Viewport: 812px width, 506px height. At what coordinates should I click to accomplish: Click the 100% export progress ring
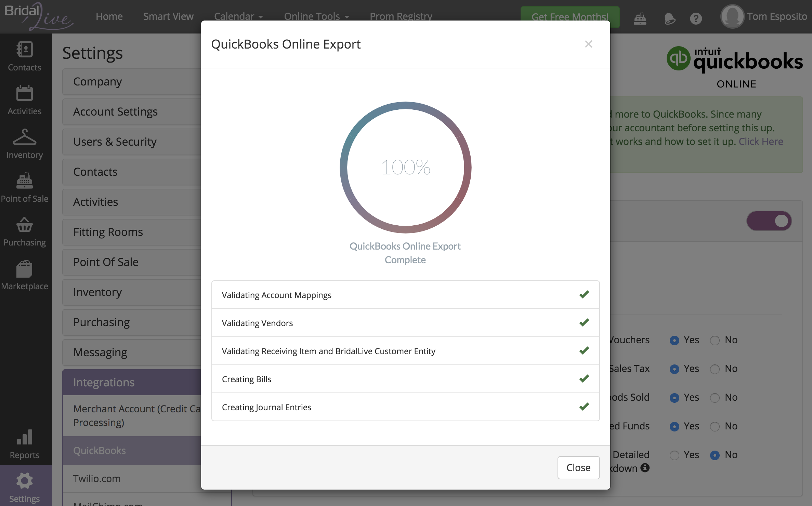[405, 168]
